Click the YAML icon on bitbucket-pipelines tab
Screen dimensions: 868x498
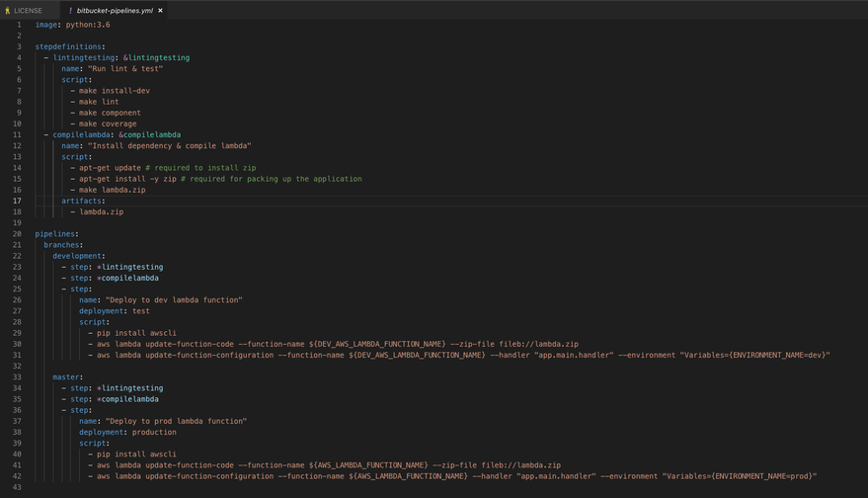point(70,11)
